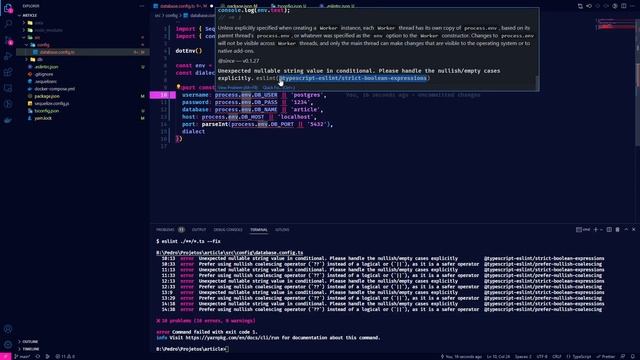Image resolution: width=640 pixels, height=360 pixels.
Task: Click the remote window indicator in status bar
Action: pyautogui.click(x=5, y=356)
